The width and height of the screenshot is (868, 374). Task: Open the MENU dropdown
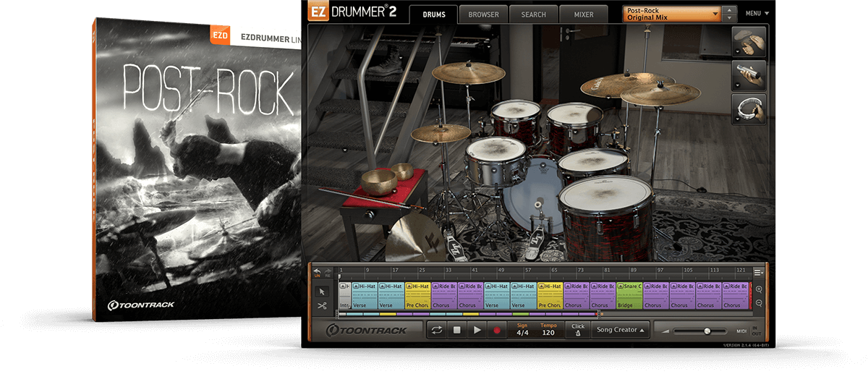pos(757,13)
